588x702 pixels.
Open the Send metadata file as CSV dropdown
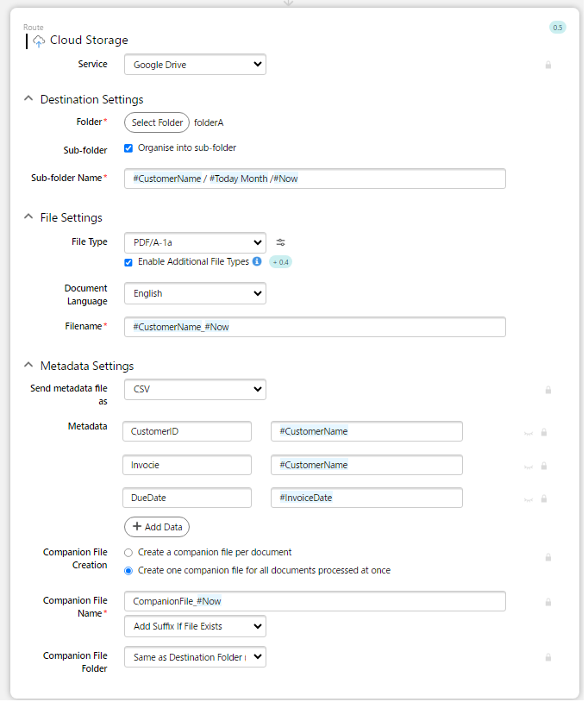coord(195,389)
